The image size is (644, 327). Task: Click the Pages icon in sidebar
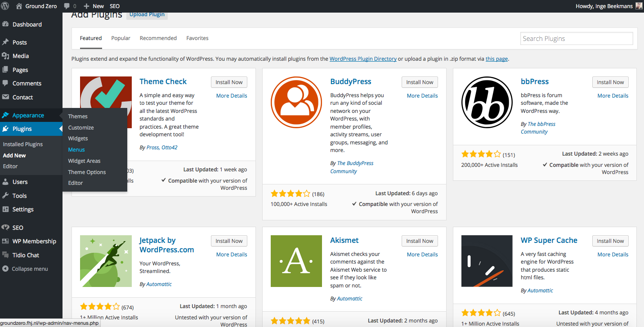point(5,70)
